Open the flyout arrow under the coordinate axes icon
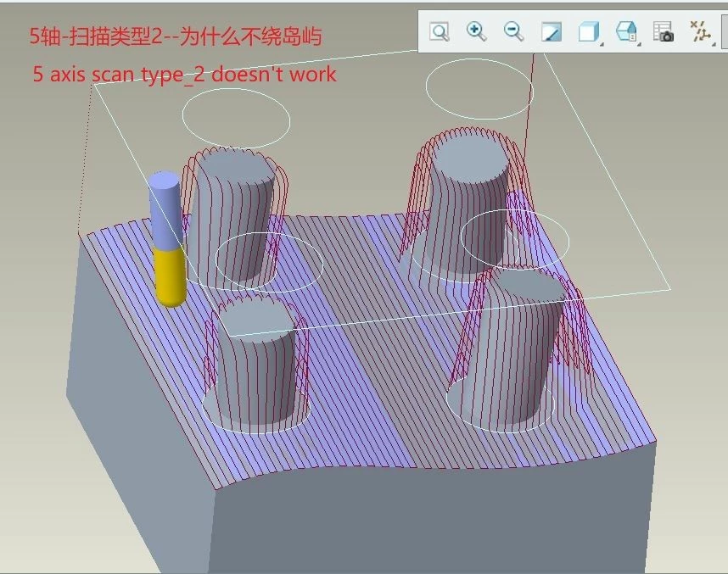728x574 pixels. click(715, 45)
